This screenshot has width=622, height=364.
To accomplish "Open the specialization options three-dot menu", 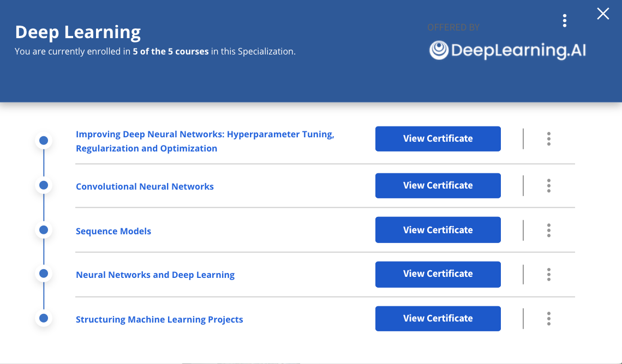I will [565, 20].
